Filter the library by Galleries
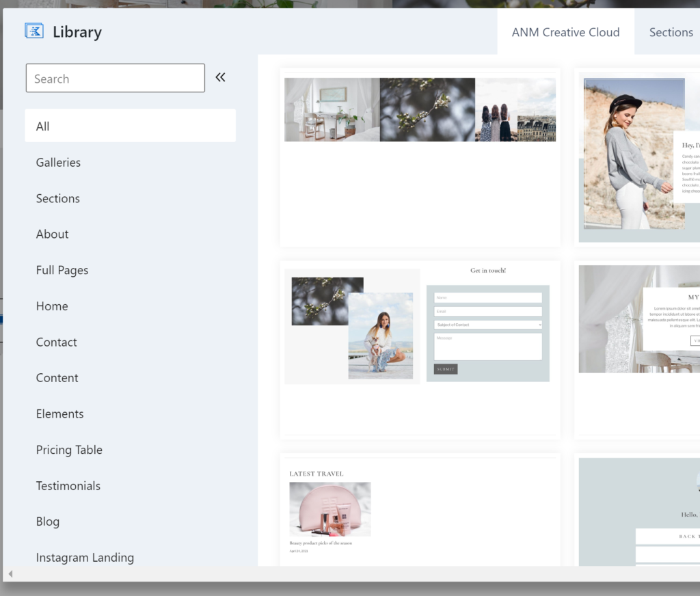The height and width of the screenshot is (596, 700). 58,162
